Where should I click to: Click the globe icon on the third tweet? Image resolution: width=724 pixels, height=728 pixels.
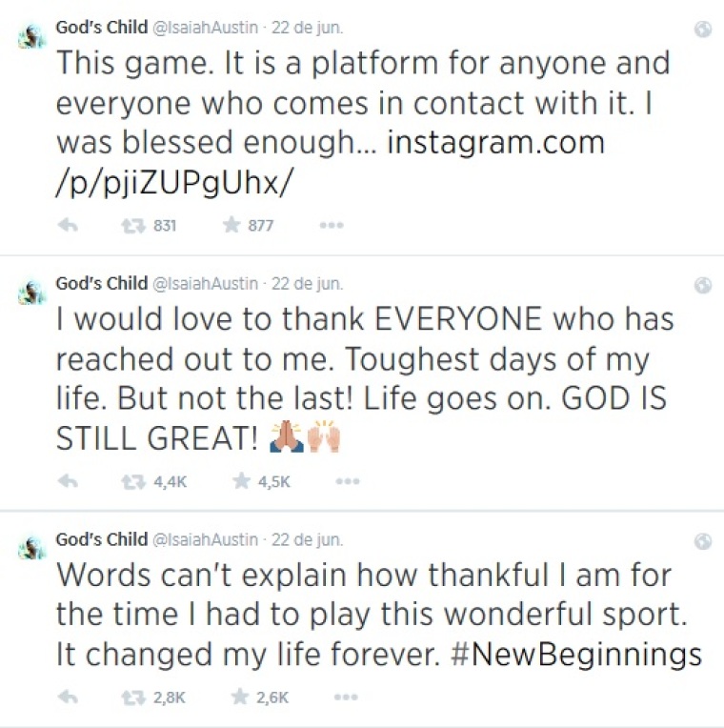[x=703, y=541]
